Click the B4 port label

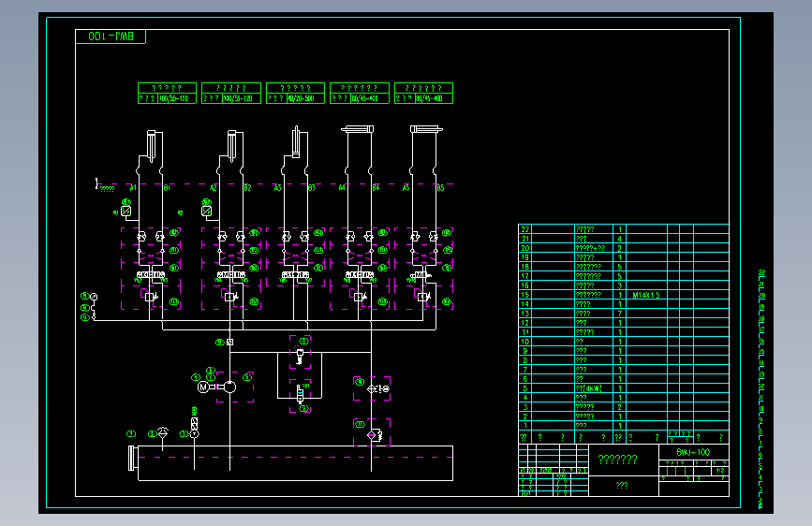click(x=376, y=188)
